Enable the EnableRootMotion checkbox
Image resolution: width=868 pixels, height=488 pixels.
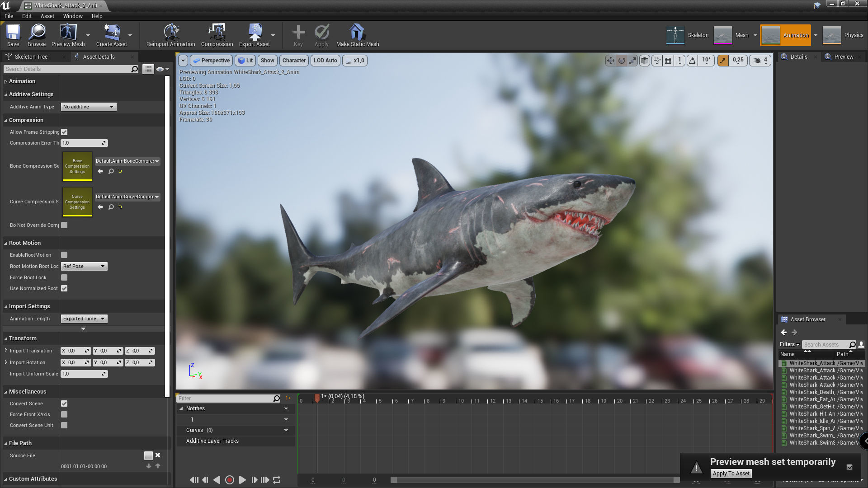[x=64, y=255]
